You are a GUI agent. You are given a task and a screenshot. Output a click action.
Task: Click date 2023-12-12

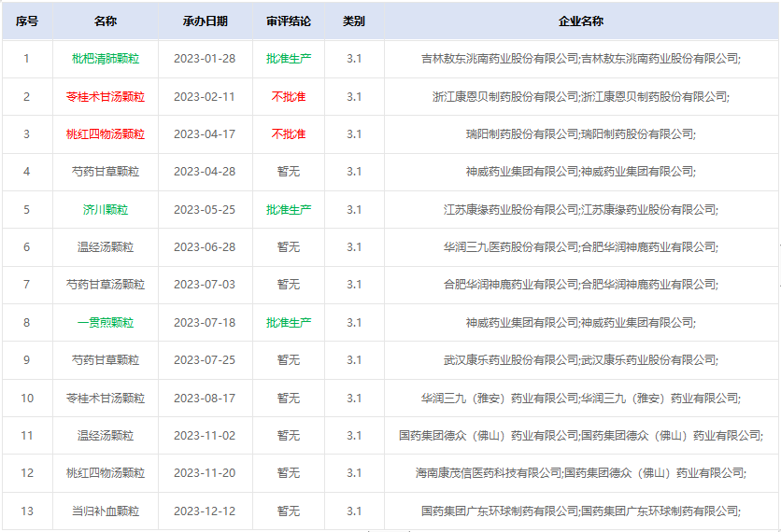(x=205, y=511)
